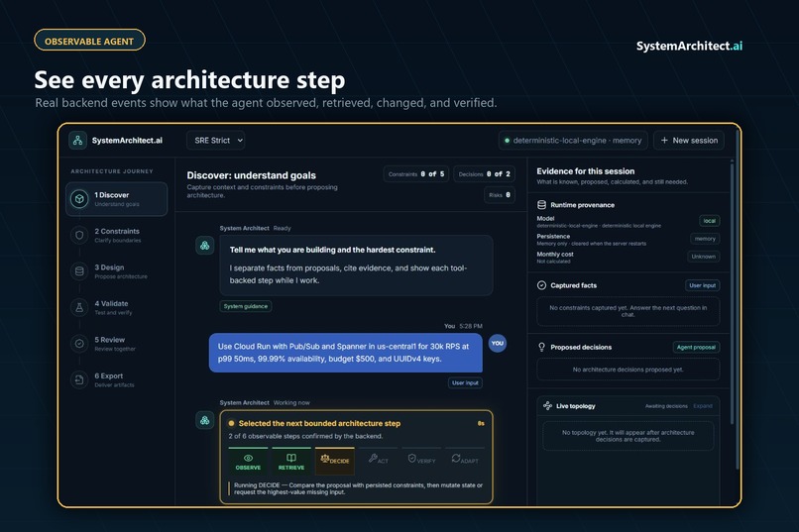Click the User input tag below the chat message
The height and width of the screenshot is (532, 799).
coord(465,382)
